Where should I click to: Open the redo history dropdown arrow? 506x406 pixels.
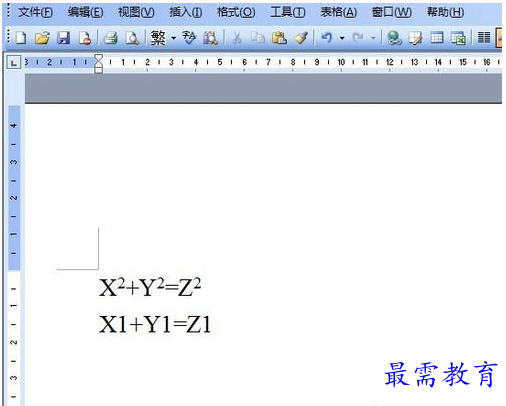373,38
